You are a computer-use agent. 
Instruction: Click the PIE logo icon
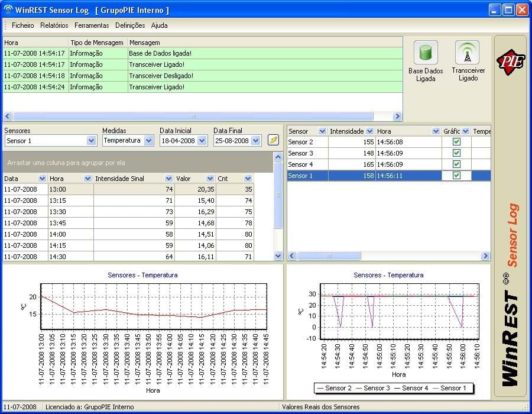[x=511, y=62]
